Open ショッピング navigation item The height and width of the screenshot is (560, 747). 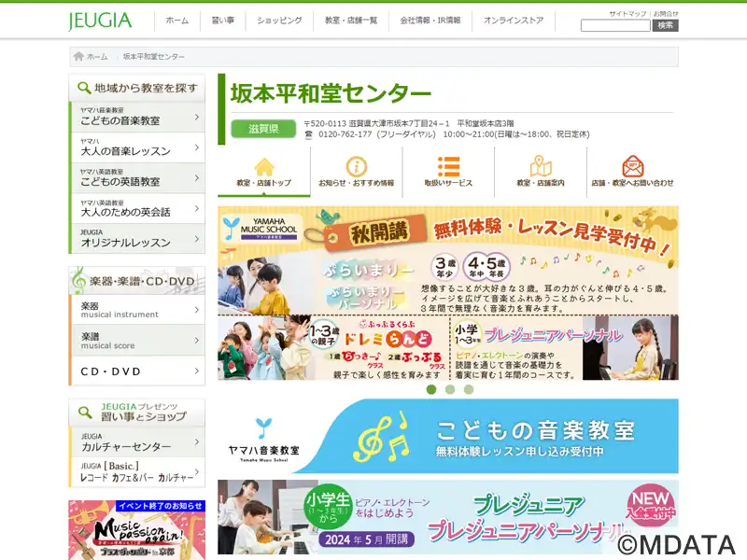tap(279, 21)
